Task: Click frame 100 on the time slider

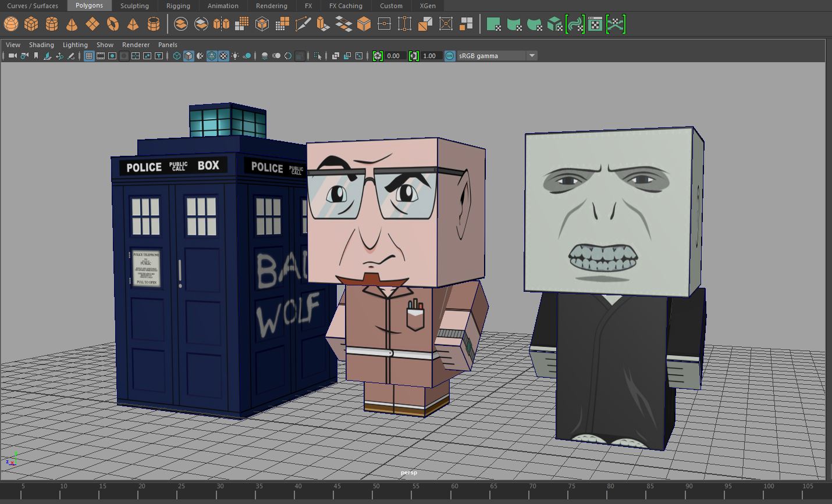Action: click(769, 492)
